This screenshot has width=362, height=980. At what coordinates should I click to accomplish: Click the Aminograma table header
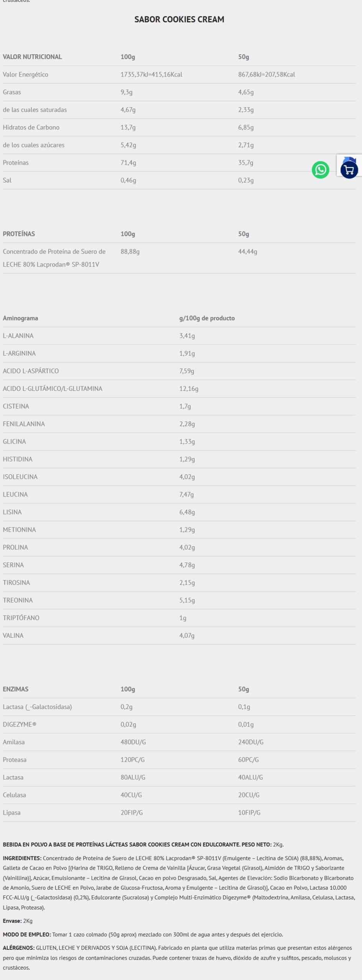point(20,318)
